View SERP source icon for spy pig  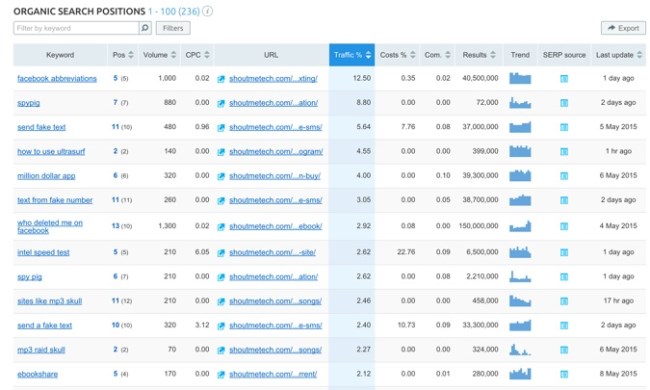pyautogui.click(x=564, y=277)
